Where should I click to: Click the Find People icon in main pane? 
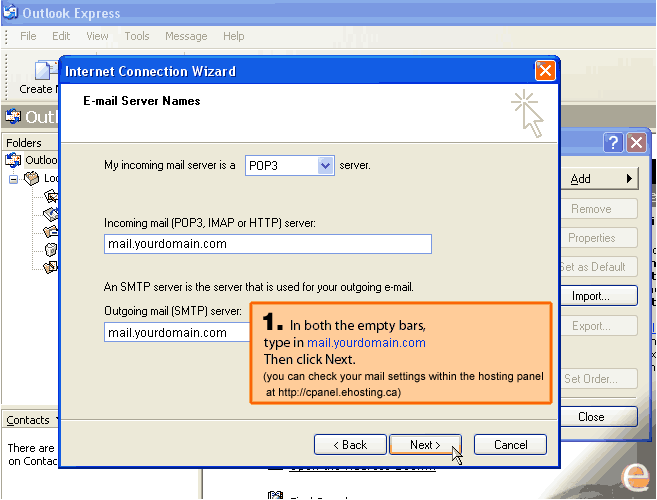click(x=275, y=495)
